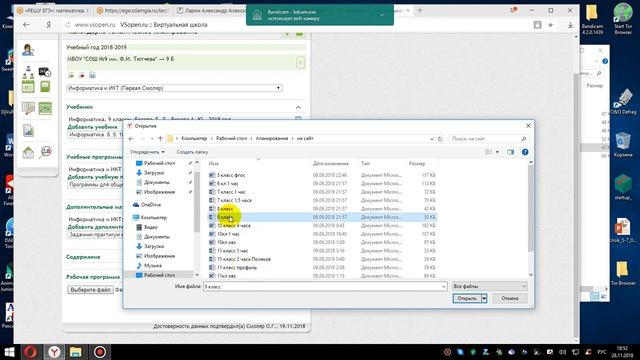Sort by the Дата изменения column header
Viewport: 640px width, 360px height.
click(x=331, y=164)
